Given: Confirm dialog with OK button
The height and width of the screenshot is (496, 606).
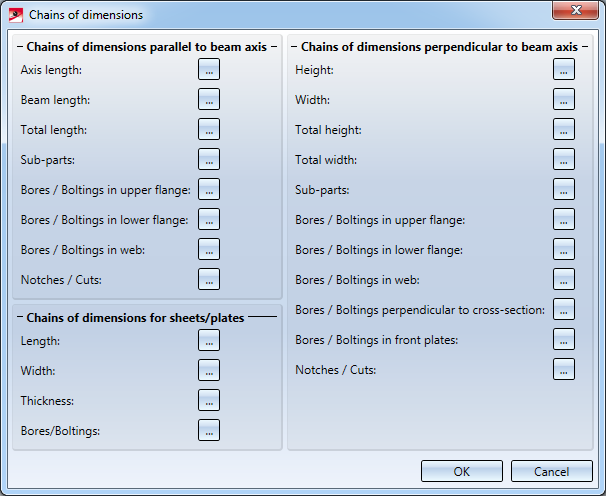Looking at the screenshot, I should pyautogui.click(x=462, y=471).
